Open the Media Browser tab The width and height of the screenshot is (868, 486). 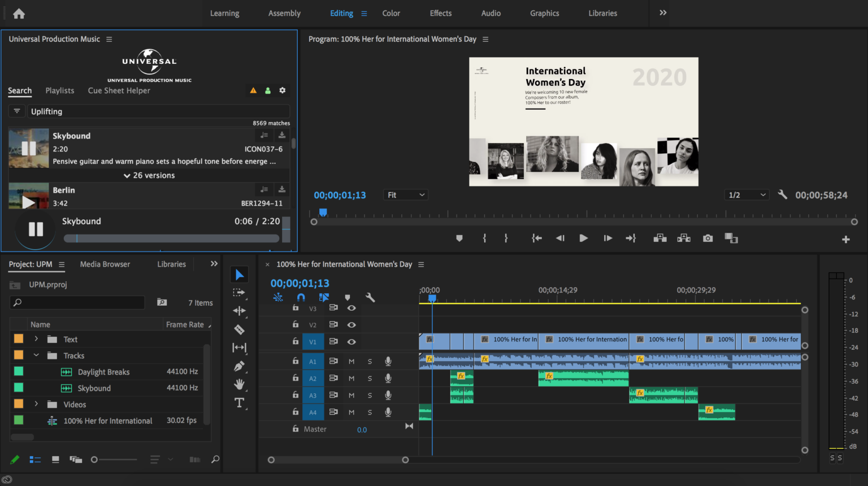pyautogui.click(x=105, y=264)
